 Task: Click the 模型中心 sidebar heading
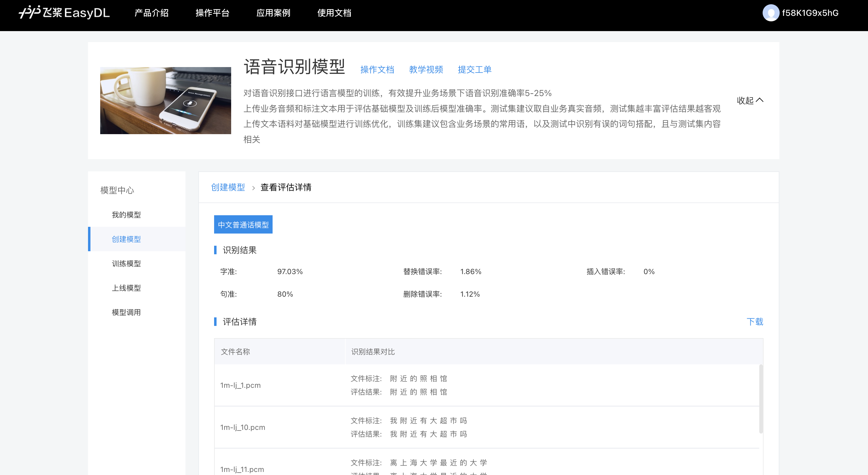pyautogui.click(x=117, y=190)
